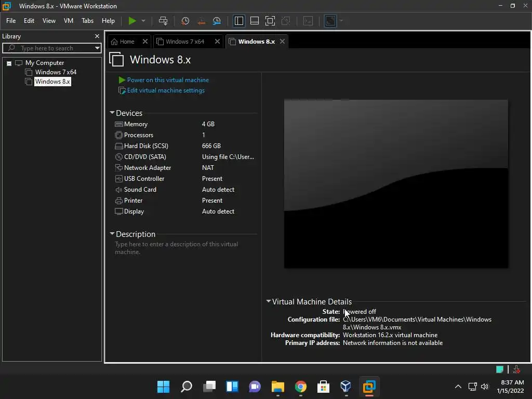
Task: Click the revert to snapshot toolbar icon
Action: tap(201, 21)
